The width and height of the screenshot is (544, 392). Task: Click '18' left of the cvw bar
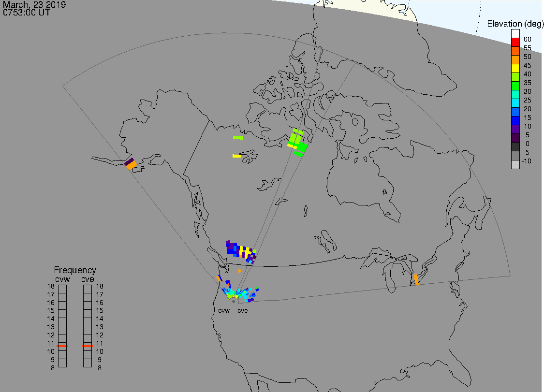pos(51,286)
